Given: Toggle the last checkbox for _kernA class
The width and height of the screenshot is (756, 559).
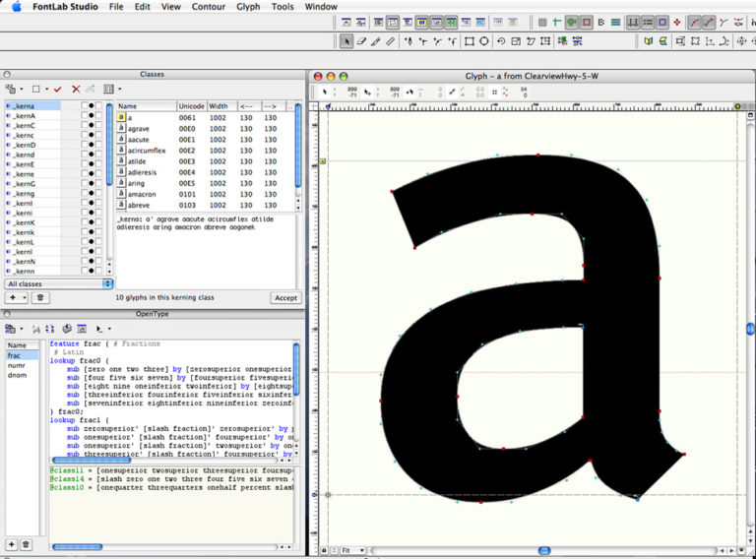Looking at the screenshot, I should click(98, 115).
